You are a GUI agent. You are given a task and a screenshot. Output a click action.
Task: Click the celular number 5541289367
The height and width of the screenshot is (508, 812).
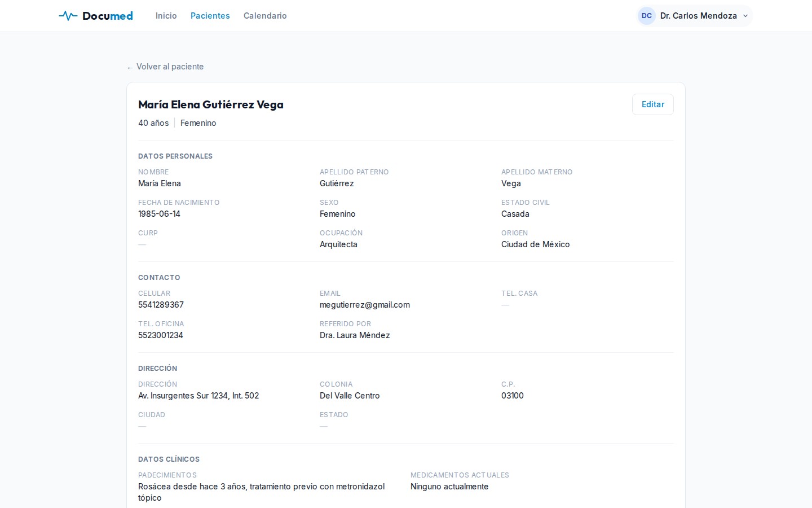pos(161,305)
